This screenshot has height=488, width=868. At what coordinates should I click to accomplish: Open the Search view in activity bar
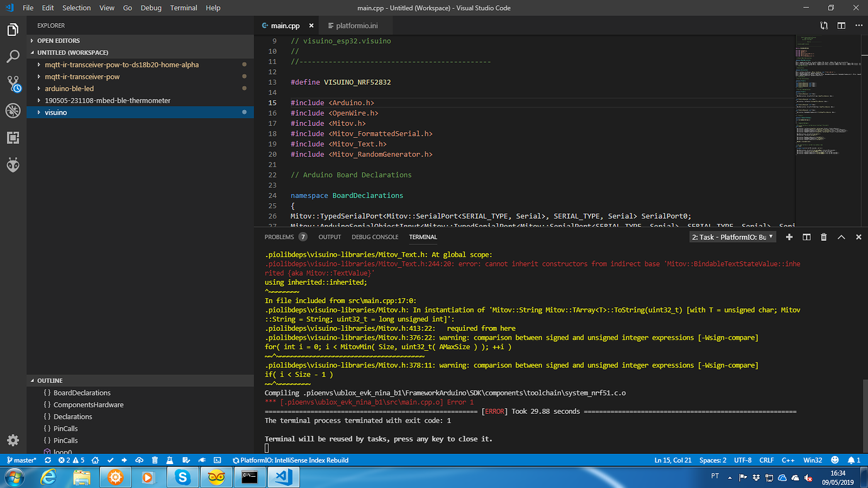(x=13, y=57)
